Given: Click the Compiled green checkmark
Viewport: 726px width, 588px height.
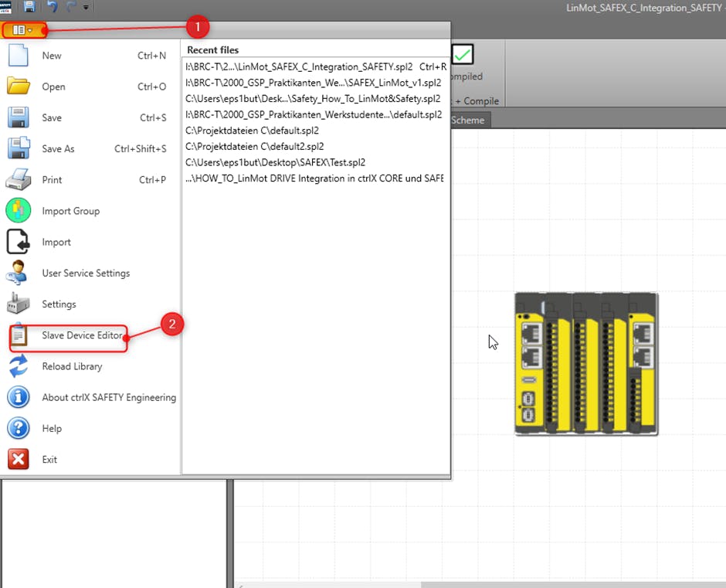Looking at the screenshot, I should coord(463,54).
